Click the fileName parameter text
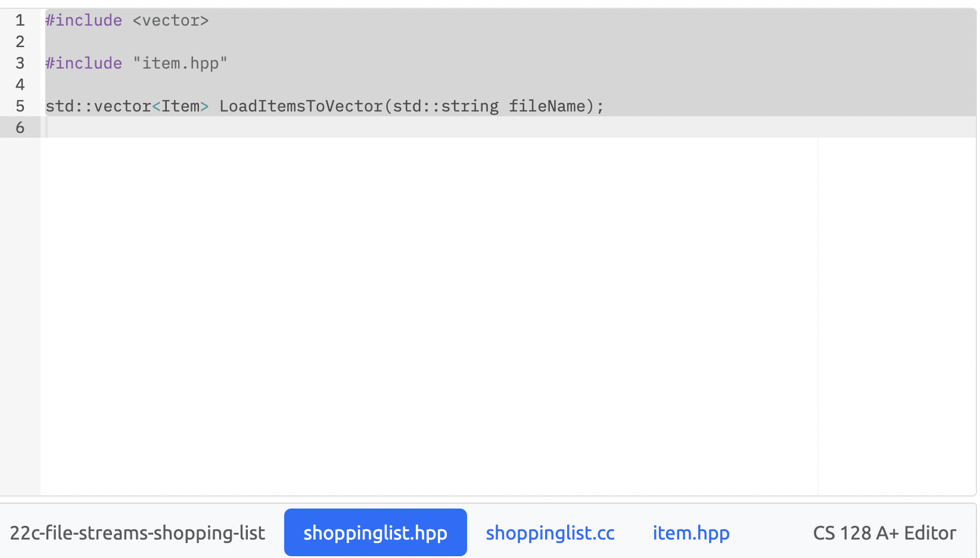This screenshot has width=980, height=558. tap(548, 106)
